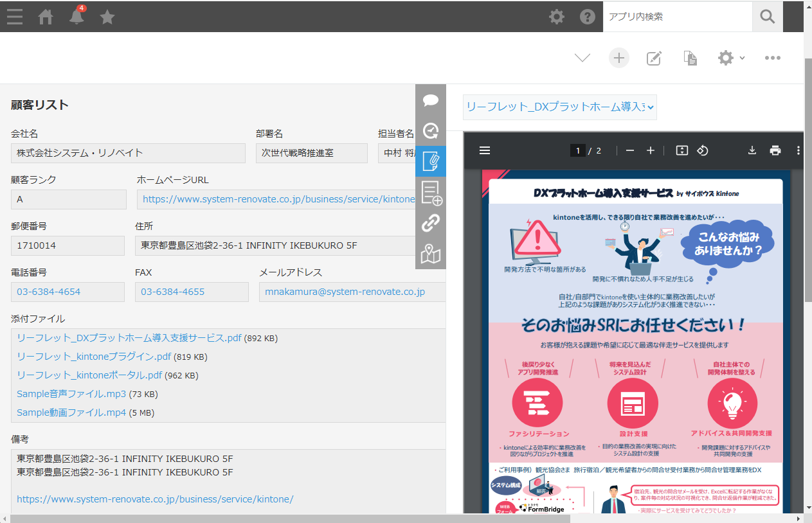The height and width of the screenshot is (523, 812).
Task: Rotate the PDF counterclockwise
Action: coord(703,150)
